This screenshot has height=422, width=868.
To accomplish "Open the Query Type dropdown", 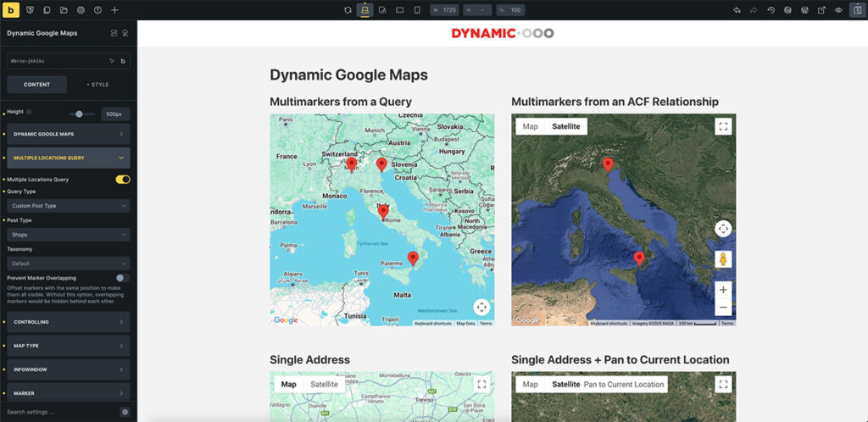I will click(69, 206).
